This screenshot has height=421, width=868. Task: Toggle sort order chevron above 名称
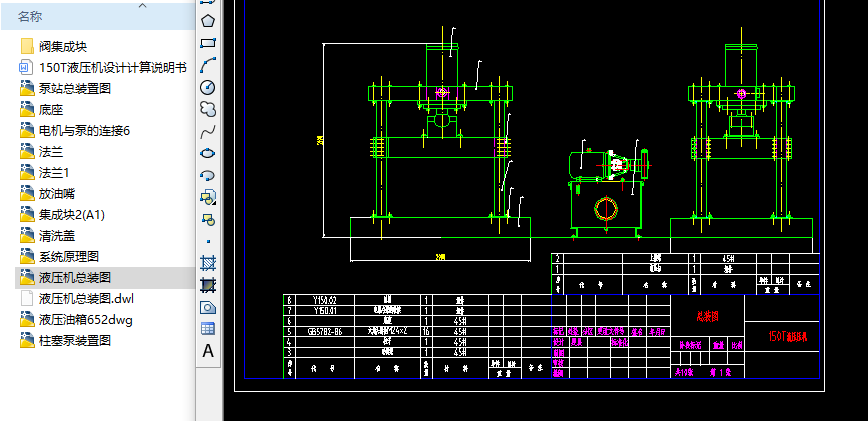tap(142, 6)
